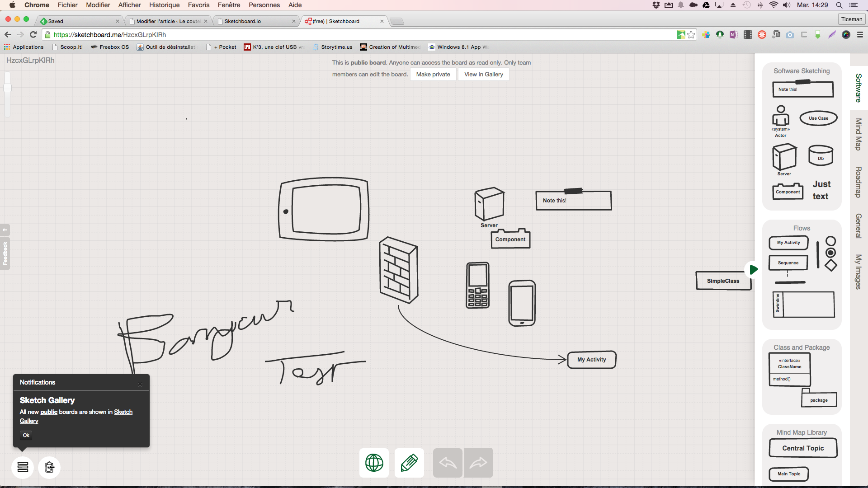
Task: Click the Feedback side tab
Action: (5, 253)
